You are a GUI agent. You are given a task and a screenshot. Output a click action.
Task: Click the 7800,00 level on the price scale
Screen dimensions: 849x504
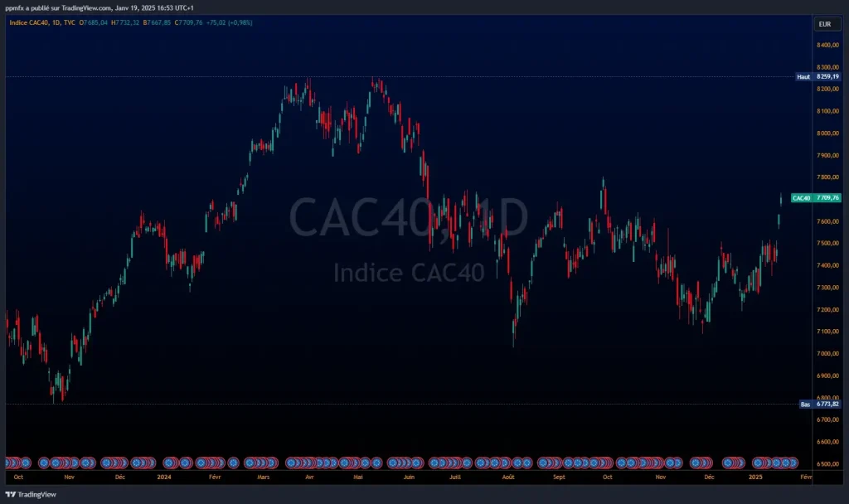point(828,177)
